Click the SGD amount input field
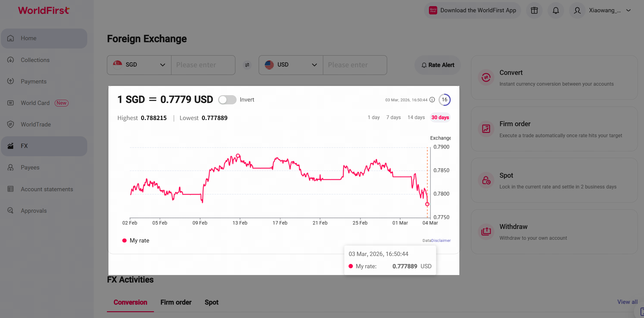This screenshot has width=644, height=318. click(203, 65)
